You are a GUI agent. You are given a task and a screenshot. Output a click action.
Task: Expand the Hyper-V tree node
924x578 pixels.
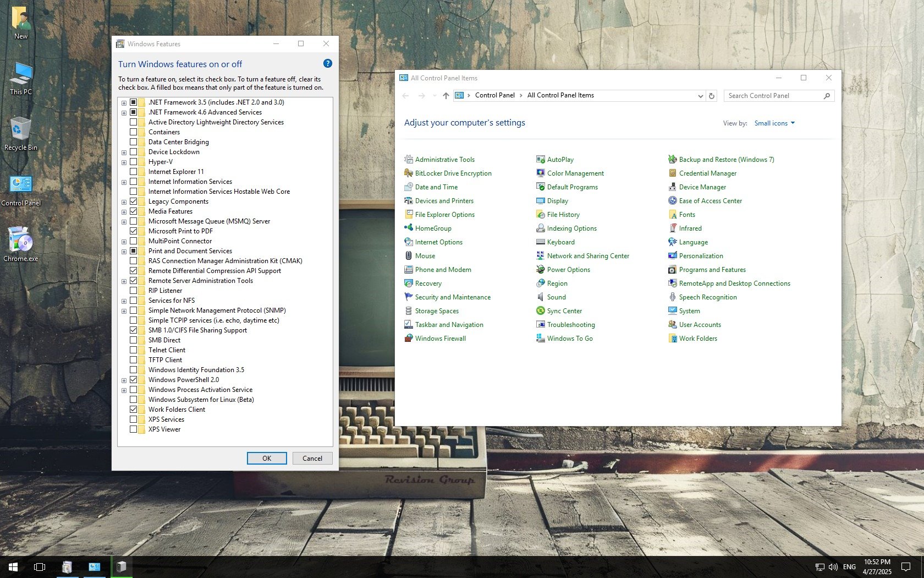[124, 162]
